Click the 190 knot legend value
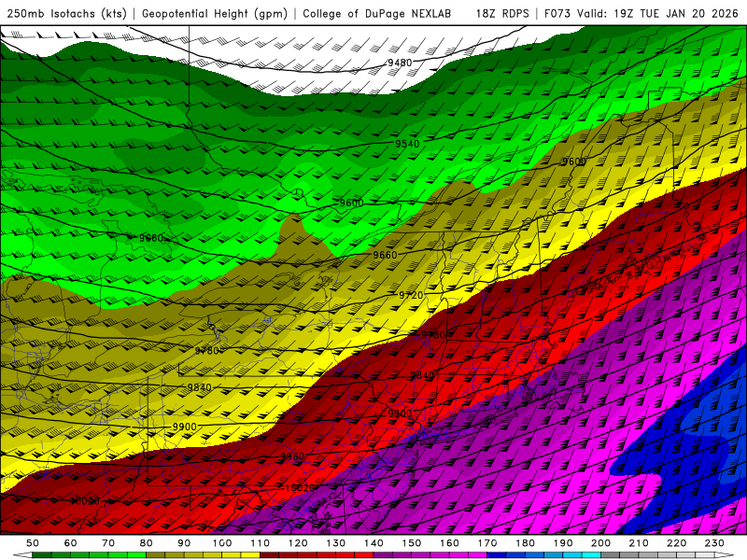Screen dimensions: 747x560 563,543
